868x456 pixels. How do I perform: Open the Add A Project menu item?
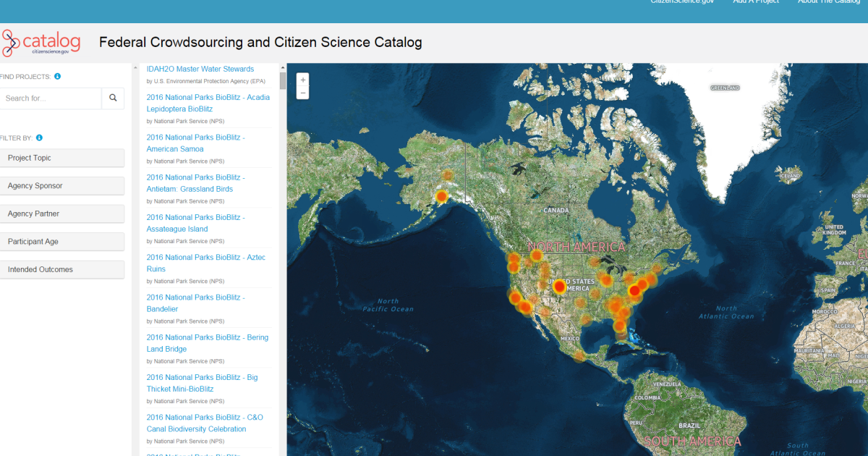(x=756, y=2)
